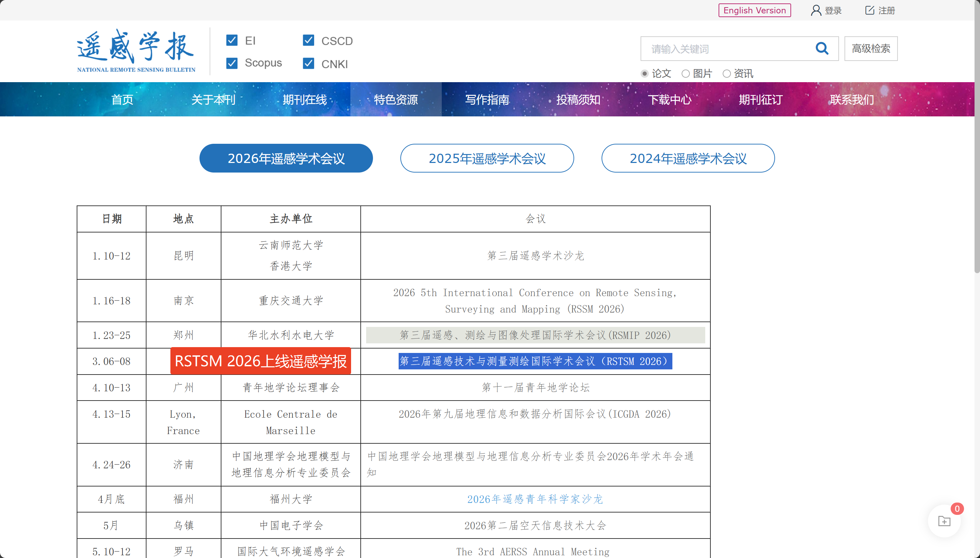Uncheck the Scopus checkbox

[x=232, y=63]
